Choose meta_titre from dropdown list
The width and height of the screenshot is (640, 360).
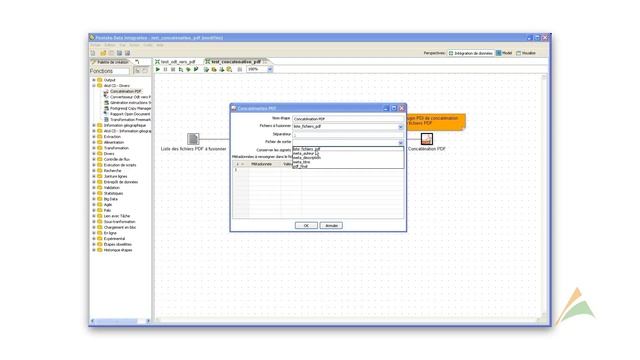348,162
